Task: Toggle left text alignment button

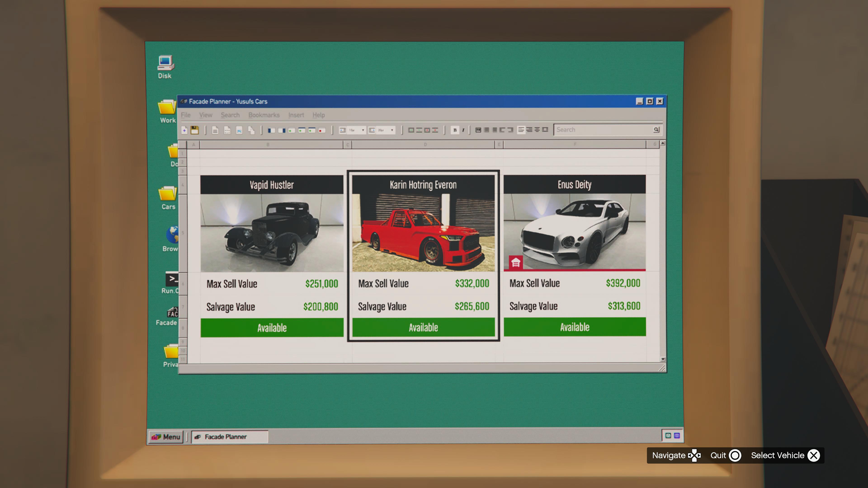Action: click(521, 130)
